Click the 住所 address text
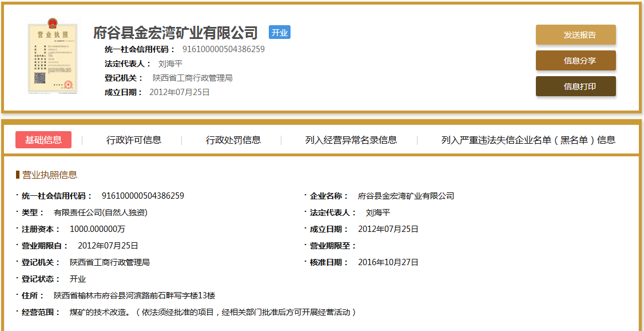The height and width of the screenshot is (331, 644). click(134, 295)
